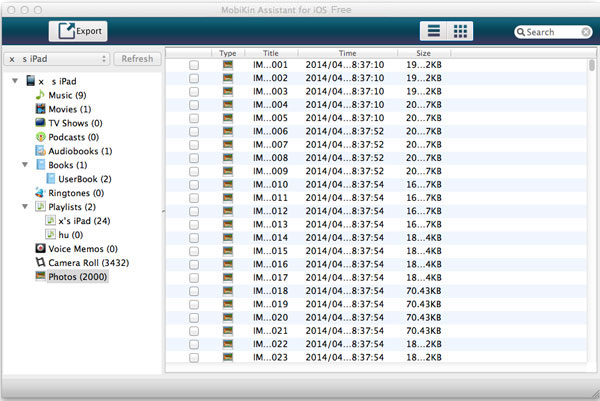Screen dimensions: 600x401
Task: Click the vertical scrollbar of file list
Action: click(x=593, y=200)
